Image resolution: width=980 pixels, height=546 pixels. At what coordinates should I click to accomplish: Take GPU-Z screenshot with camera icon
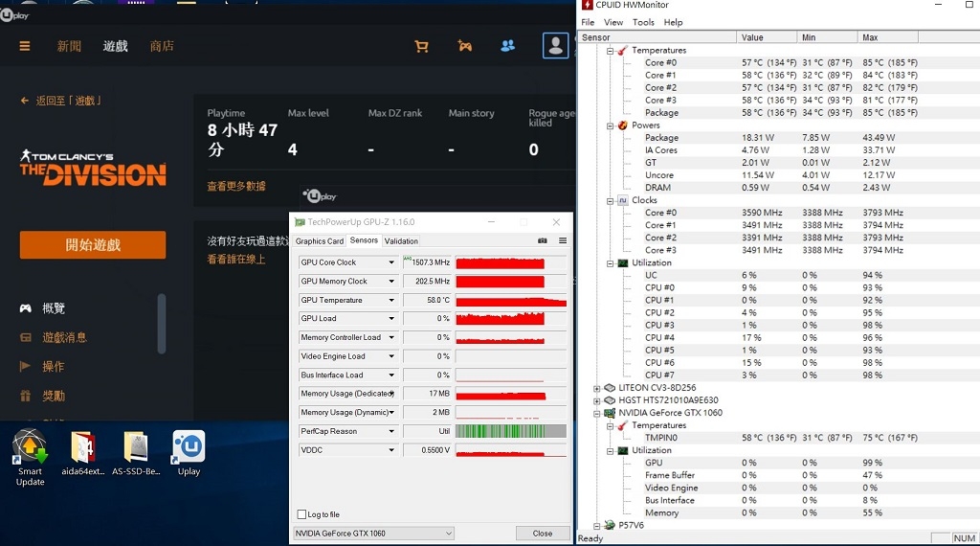tap(543, 240)
